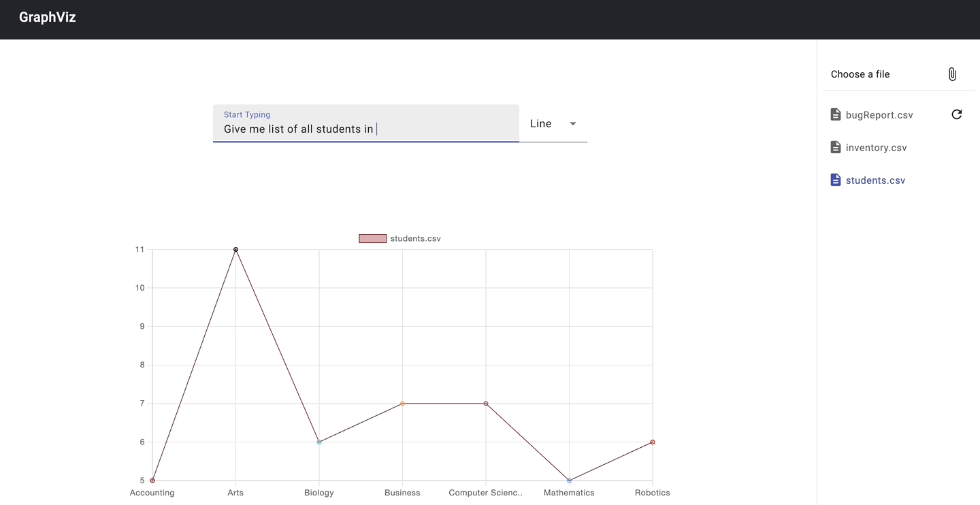The width and height of the screenshot is (980, 505).
Task: Click the dropdown arrow next to Line
Action: click(573, 124)
